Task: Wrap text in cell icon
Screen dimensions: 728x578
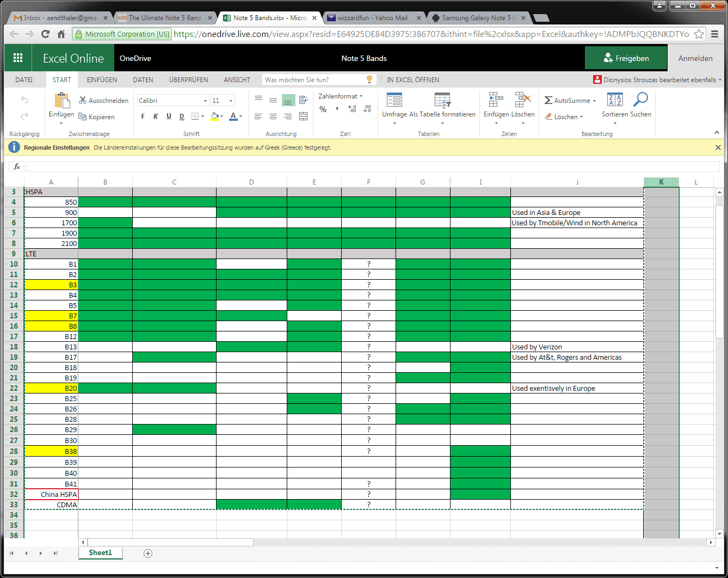Action: point(304,100)
